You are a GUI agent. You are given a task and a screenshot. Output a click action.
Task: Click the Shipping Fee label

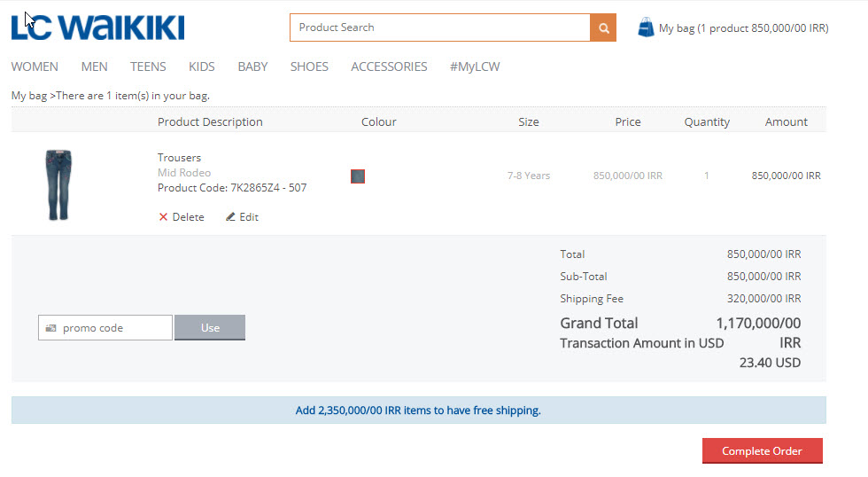592,299
